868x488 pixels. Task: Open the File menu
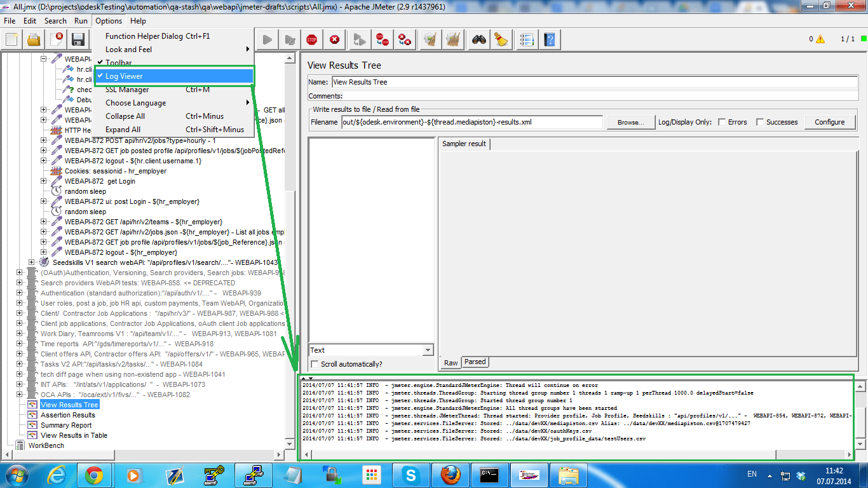point(10,21)
